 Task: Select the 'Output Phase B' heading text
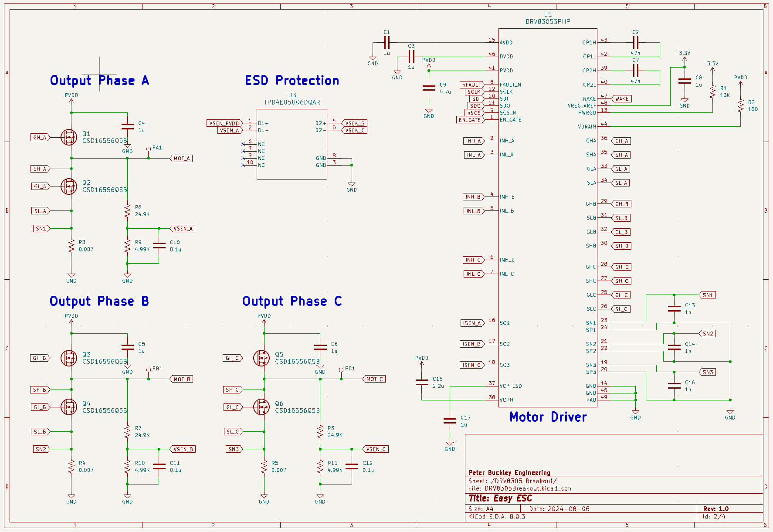pos(99,302)
